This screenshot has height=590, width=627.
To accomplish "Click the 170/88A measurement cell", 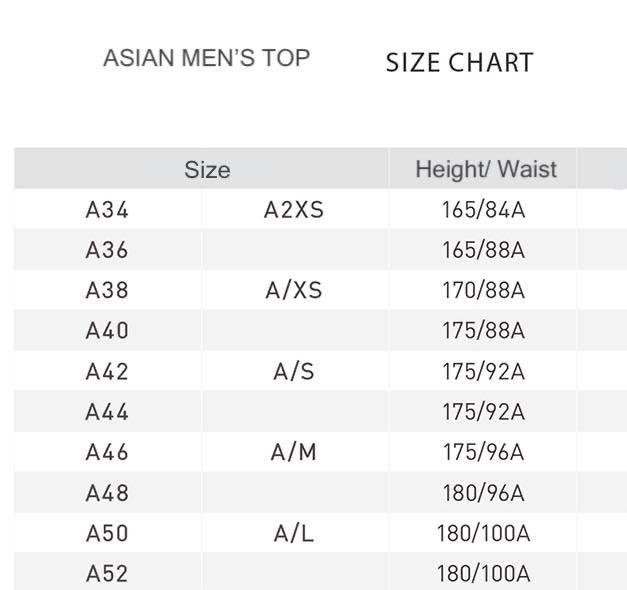I will click(483, 290).
